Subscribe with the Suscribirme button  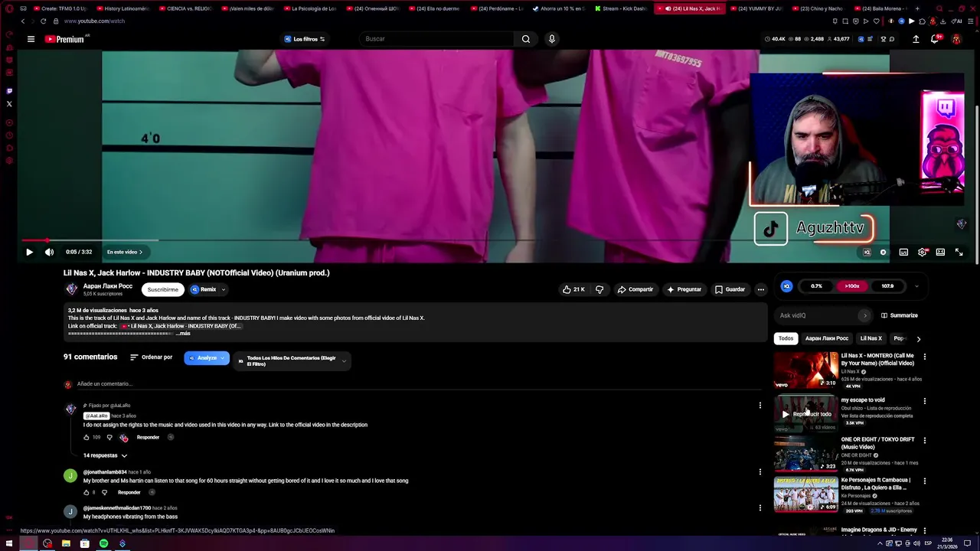point(162,289)
